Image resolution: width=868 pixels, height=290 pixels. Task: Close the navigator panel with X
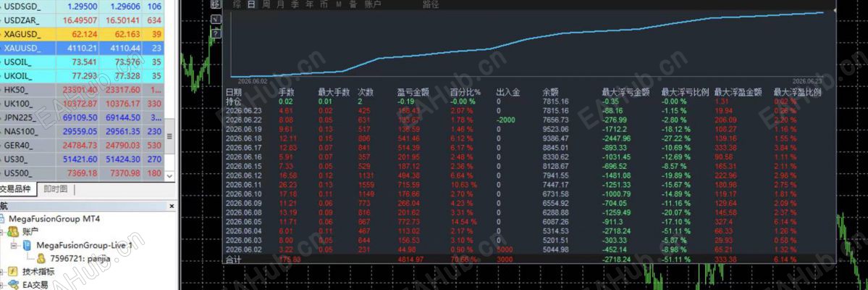(x=171, y=206)
